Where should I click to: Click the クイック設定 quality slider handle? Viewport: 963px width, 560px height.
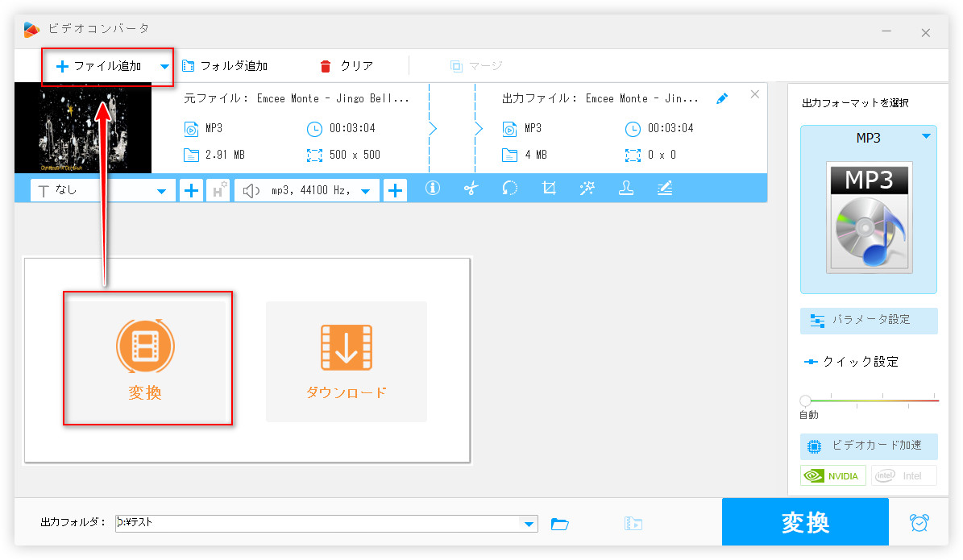pyautogui.click(x=805, y=400)
